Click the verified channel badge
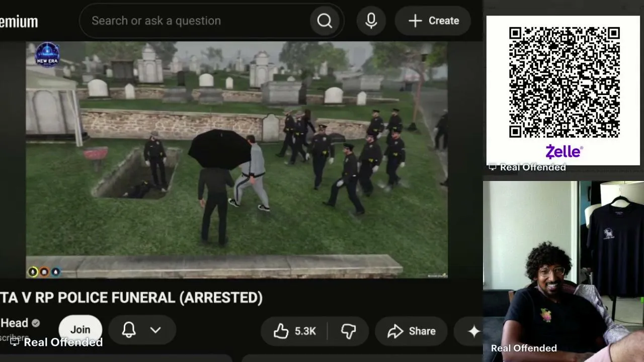This screenshot has height=362, width=644. tap(36, 323)
